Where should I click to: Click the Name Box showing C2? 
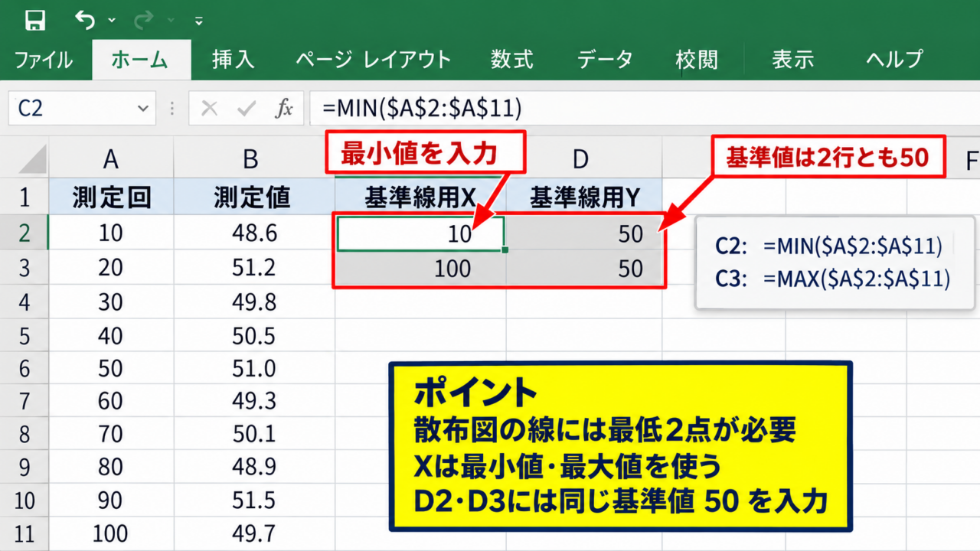click(x=82, y=109)
